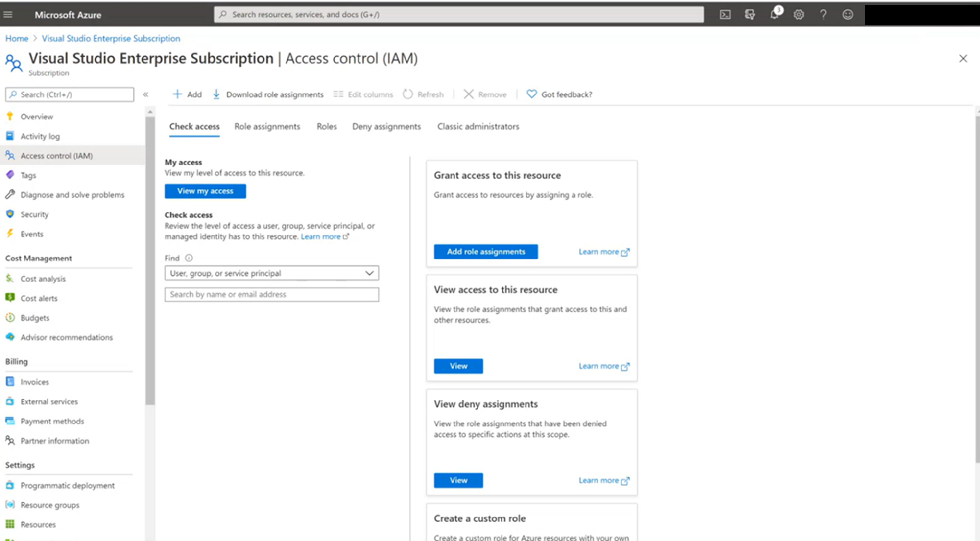Click the Cost analysis sidebar icon
980x541 pixels.
coord(10,279)
